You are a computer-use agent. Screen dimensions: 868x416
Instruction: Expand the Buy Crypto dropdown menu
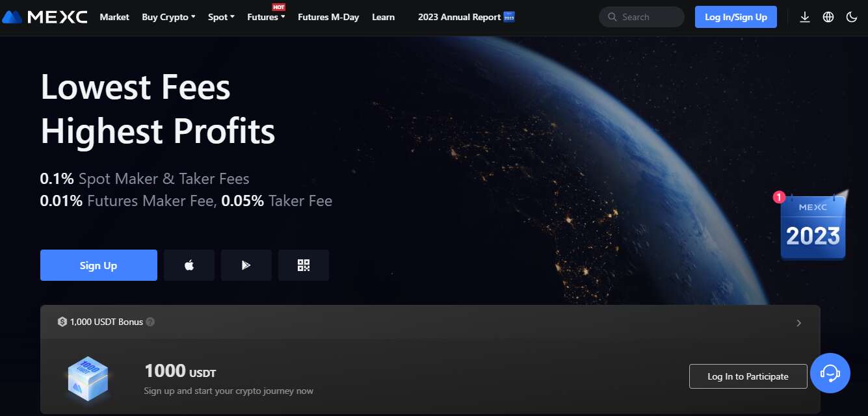pos(168,17)
